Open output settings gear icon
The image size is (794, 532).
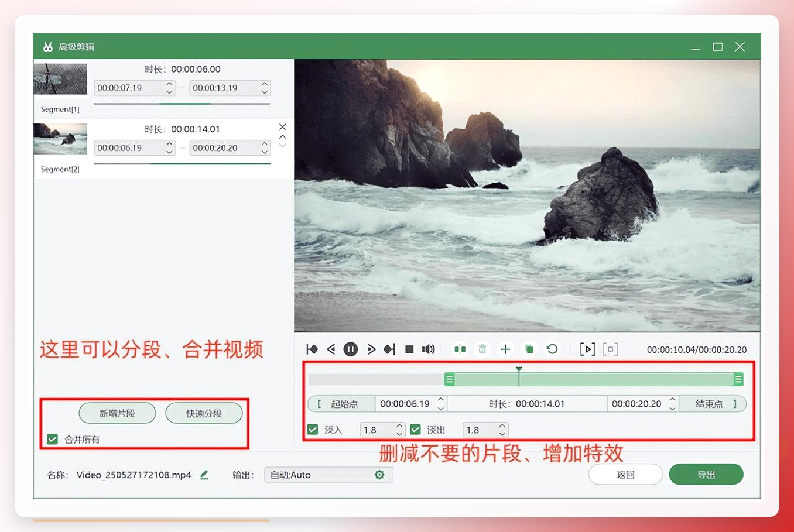[x=379, y=475]
